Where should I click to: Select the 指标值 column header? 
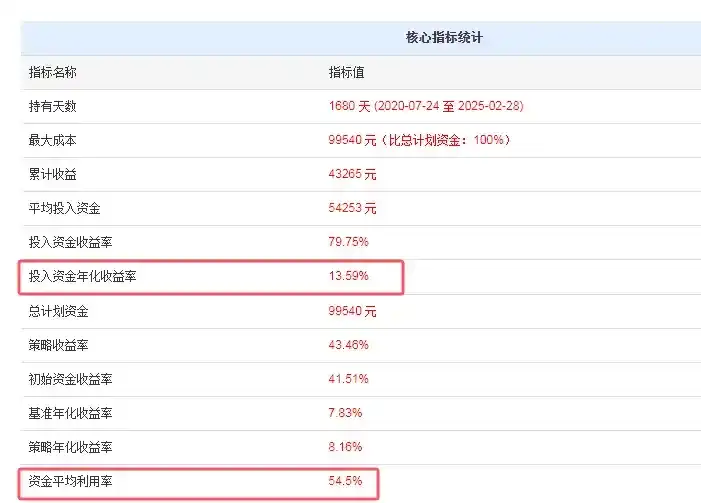pyautogui.click(x=347, y=72)
